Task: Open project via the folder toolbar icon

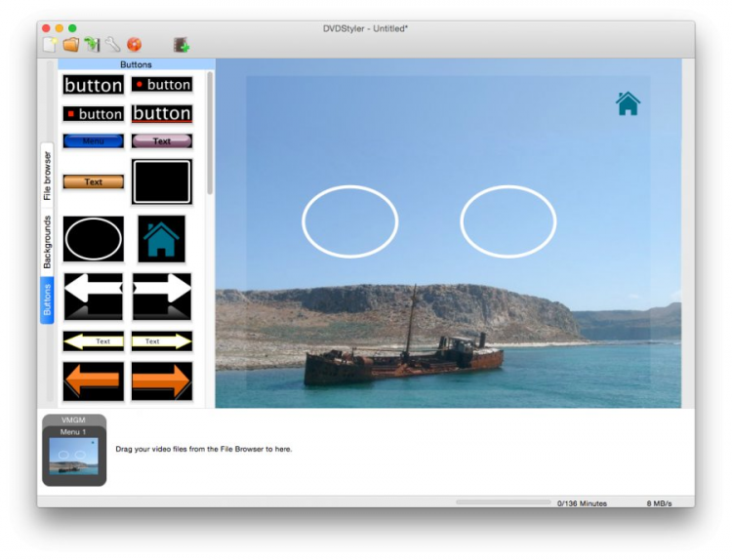Action: [71, 45]
